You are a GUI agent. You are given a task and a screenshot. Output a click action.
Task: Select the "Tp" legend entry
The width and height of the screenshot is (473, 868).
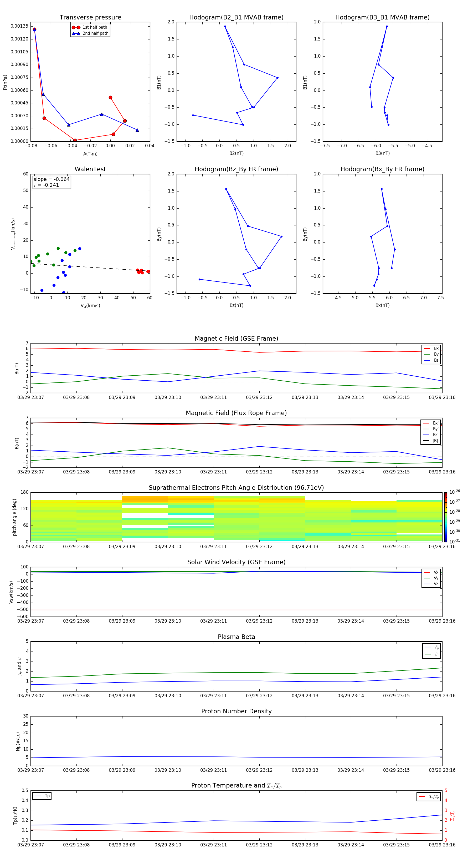pyautogui.click(x=42, y=796)
